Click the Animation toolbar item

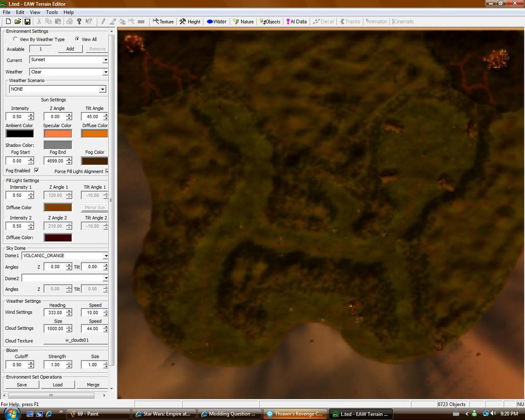[x=377, y=22]
